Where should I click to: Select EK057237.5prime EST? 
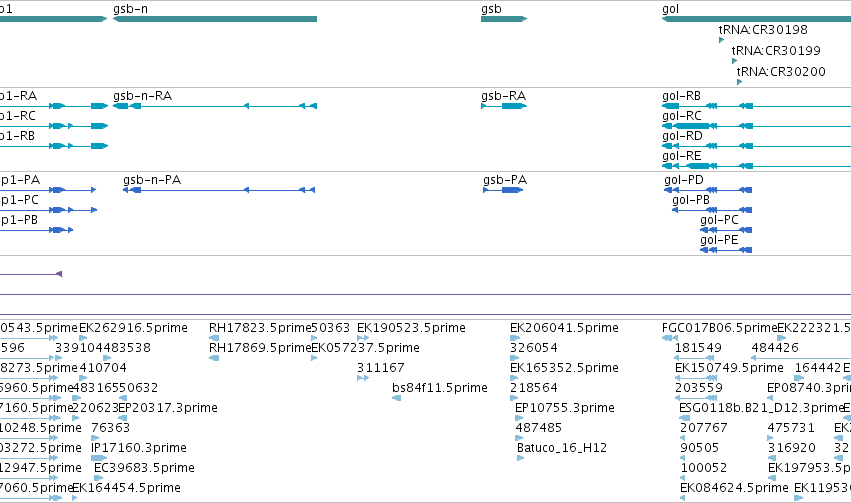365,347
